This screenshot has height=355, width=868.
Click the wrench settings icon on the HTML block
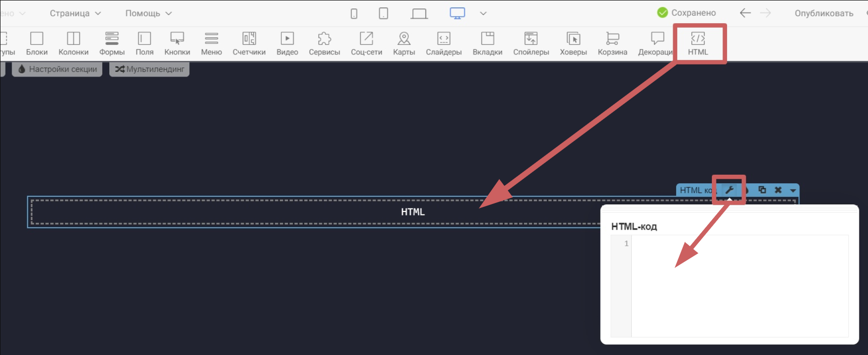click(x=729, y=190)
